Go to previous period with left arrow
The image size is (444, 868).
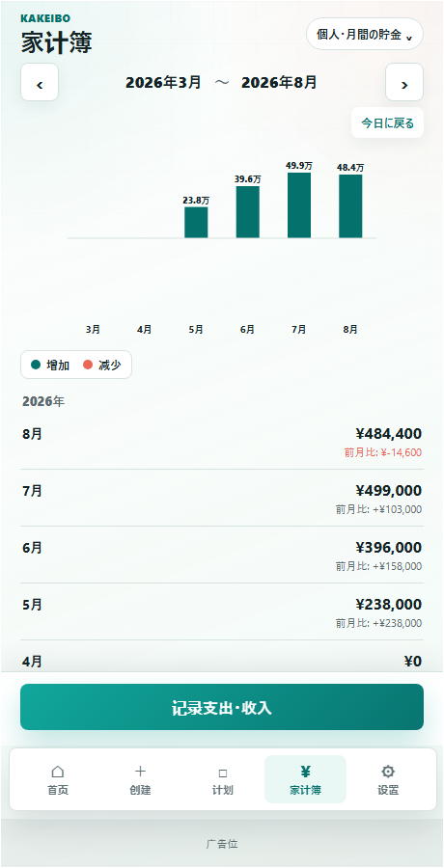click(x=40, y=83)
